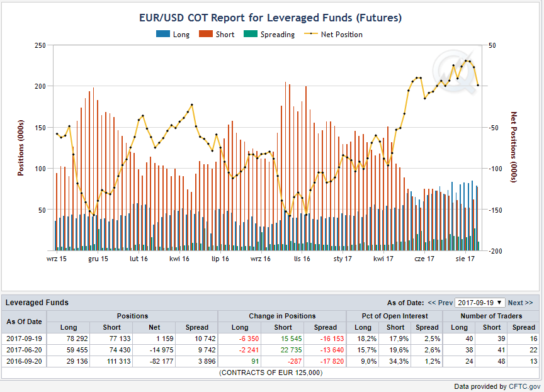Click the x-axis label sie 17
This screenshot has height=392, width=544.
[465, 259]
